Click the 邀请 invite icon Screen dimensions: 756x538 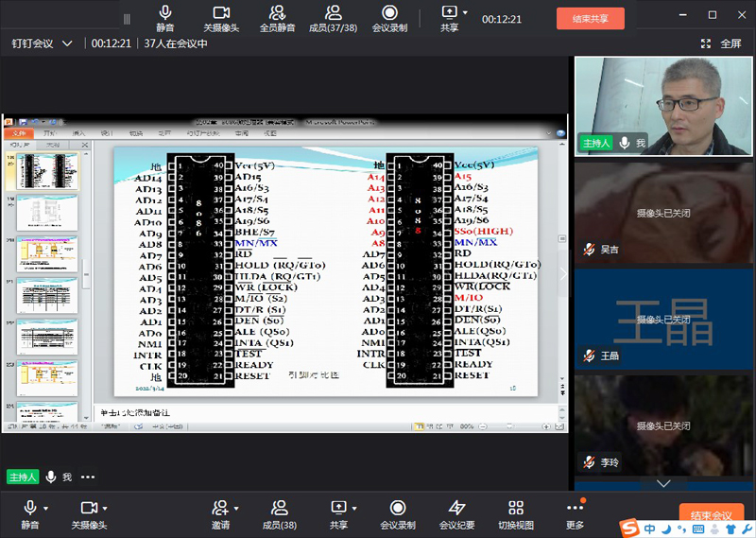[219, 509]
